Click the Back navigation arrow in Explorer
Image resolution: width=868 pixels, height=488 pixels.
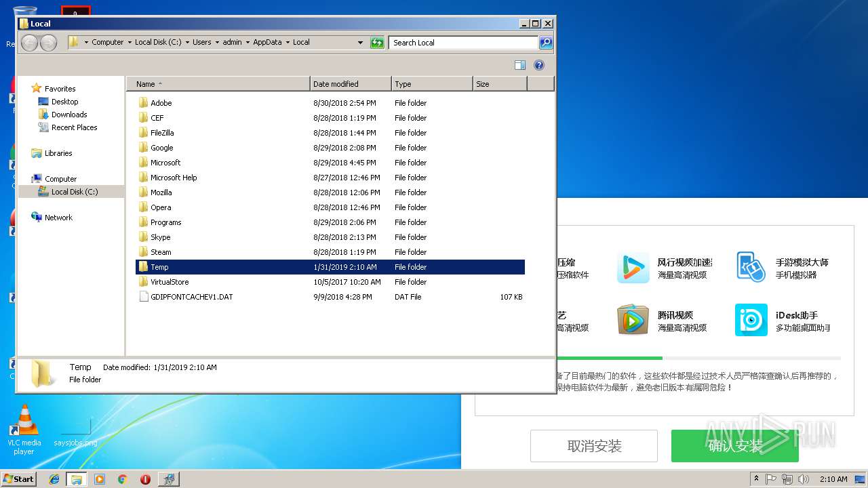[29, 43]
